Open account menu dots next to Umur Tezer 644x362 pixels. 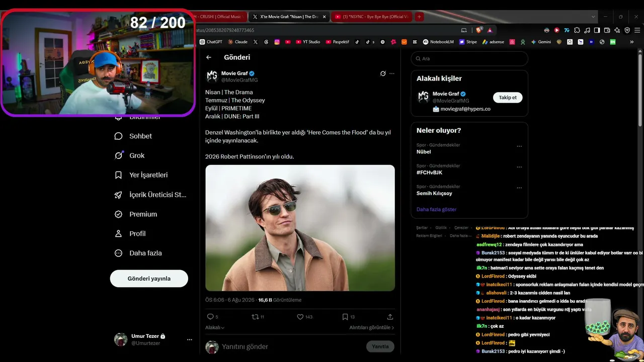[190, 339]
